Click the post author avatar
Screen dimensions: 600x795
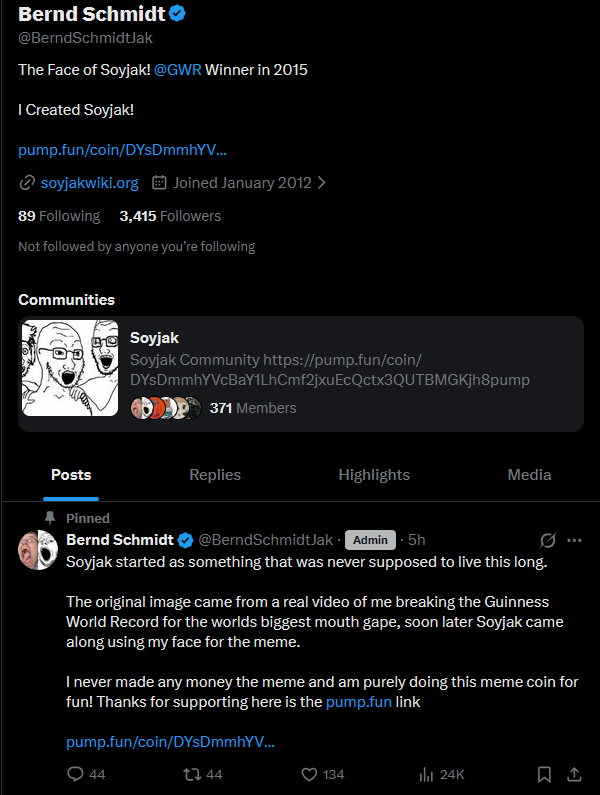(x=38, y=551)
